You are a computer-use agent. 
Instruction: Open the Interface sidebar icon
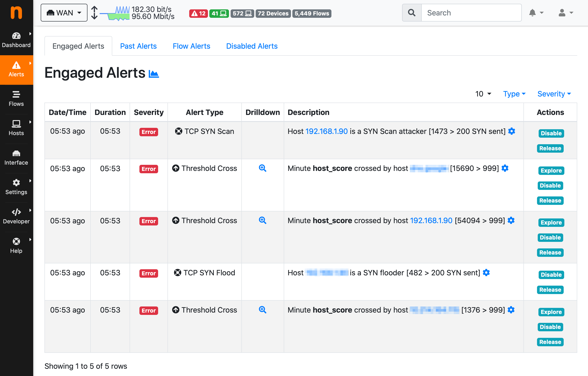click(x=16, y=154)
